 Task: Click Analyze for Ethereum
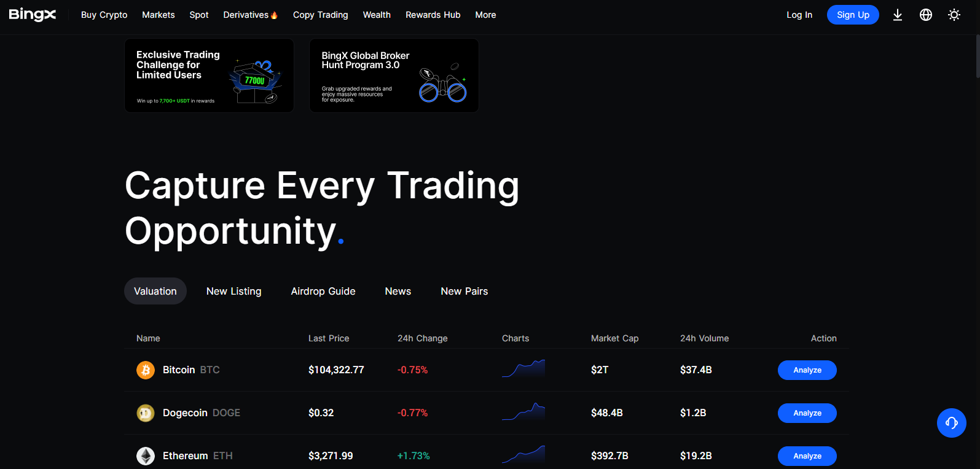tap(807, 456)
